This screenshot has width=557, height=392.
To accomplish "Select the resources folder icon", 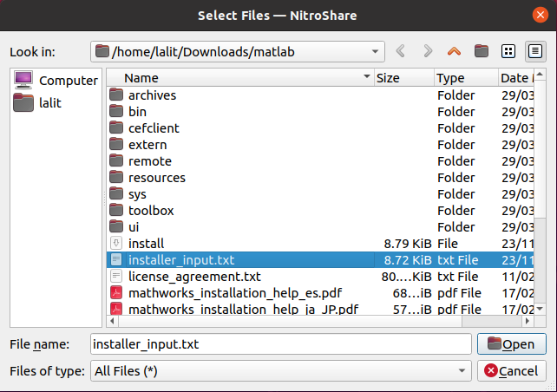I will 116,177.
